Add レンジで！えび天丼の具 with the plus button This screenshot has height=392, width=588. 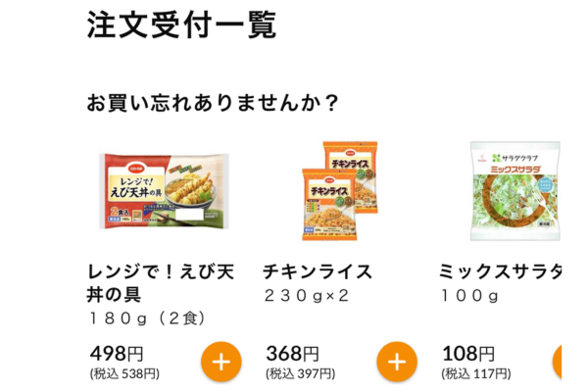point(221,362)
